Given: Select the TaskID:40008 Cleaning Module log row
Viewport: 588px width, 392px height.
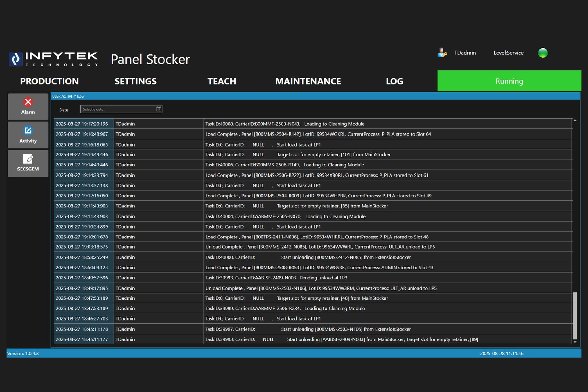Looking at the screenshot, I should 294,124.
